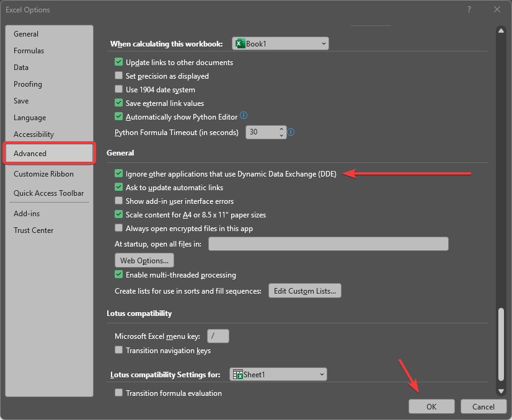Click the At startup open all files field
This screenshot has width=512, height=420.
pyautogui.click(x=328, y=244)
